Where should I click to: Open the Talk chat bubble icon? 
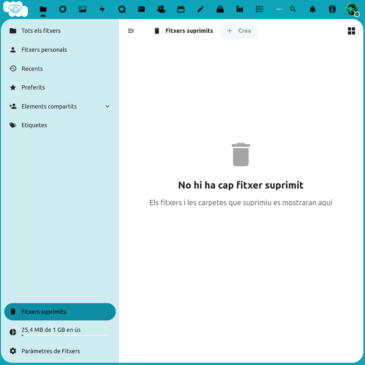(122, 9)
